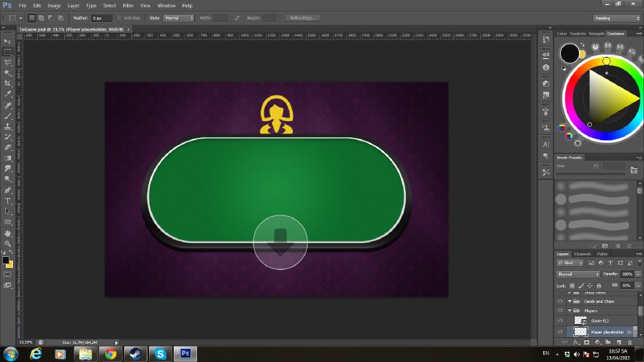Click the Refine Edge button
Screen dimensions: 644x362
point(304,18)
